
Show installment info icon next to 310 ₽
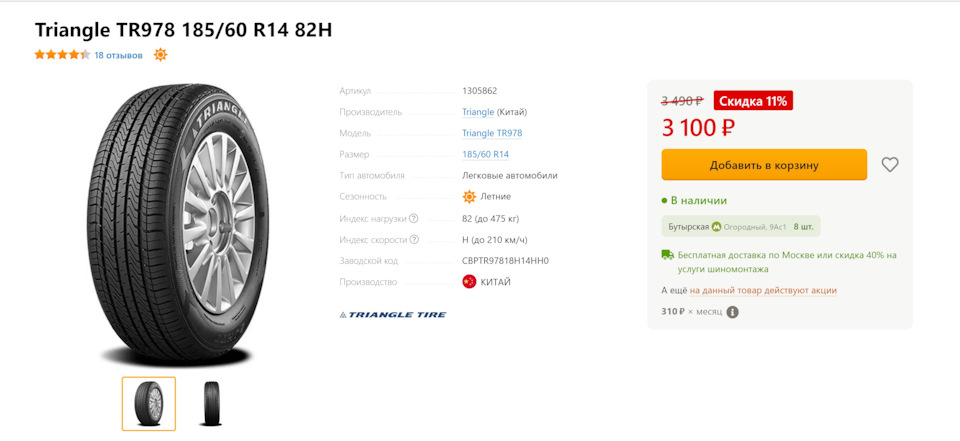(x=733, y=312)
